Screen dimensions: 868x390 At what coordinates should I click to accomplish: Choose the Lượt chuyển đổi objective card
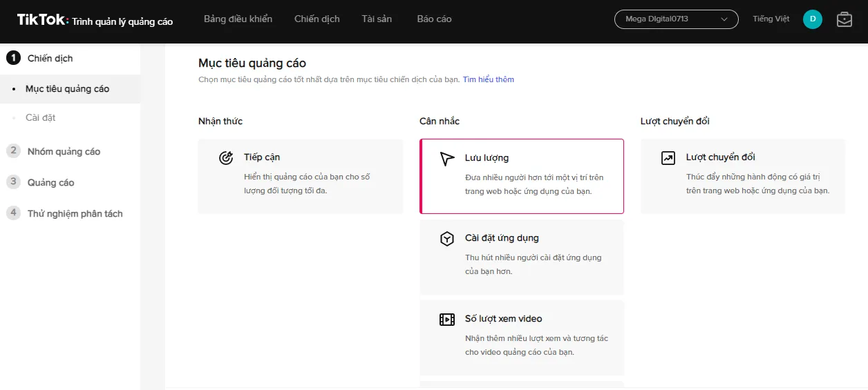[x=743, y=177]
